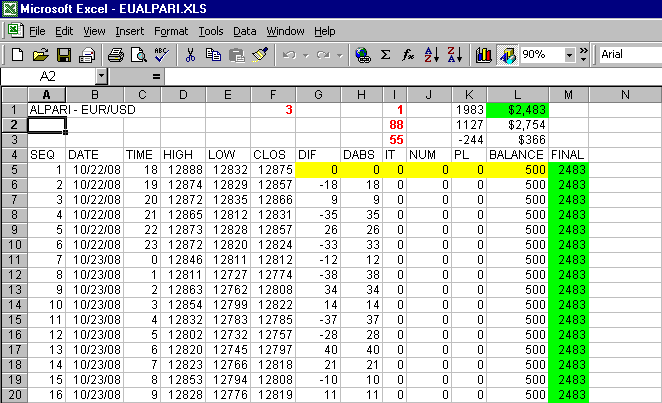662x403 pixels.
Task: Select column M header
Action: click(568, 95)
